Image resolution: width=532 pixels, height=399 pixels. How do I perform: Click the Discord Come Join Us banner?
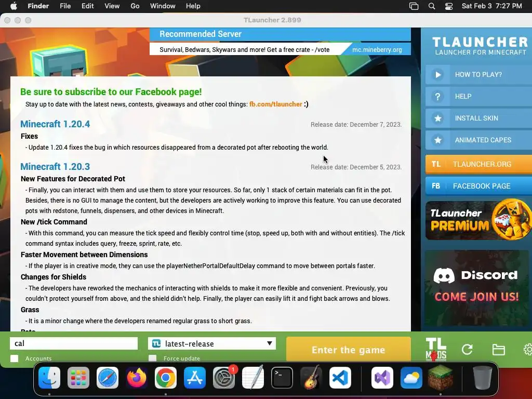477,288
